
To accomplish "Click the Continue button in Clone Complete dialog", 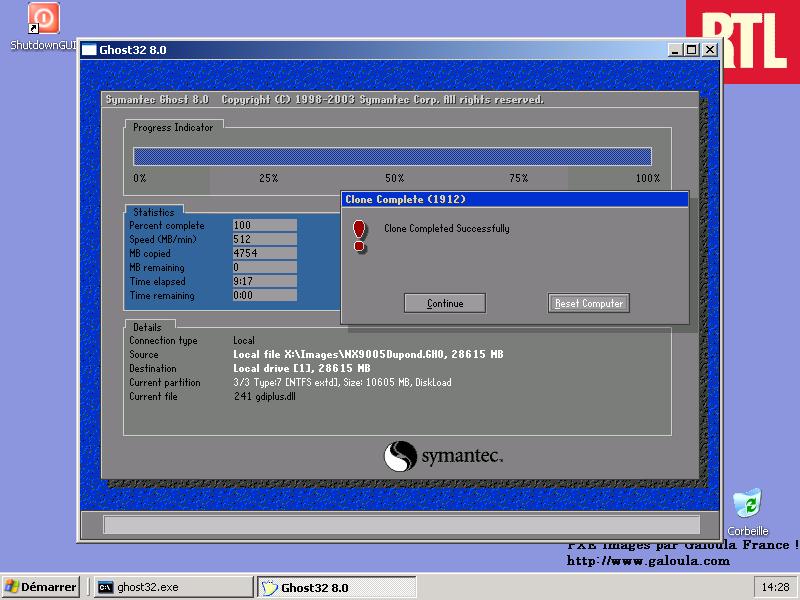I will point(444,303).
